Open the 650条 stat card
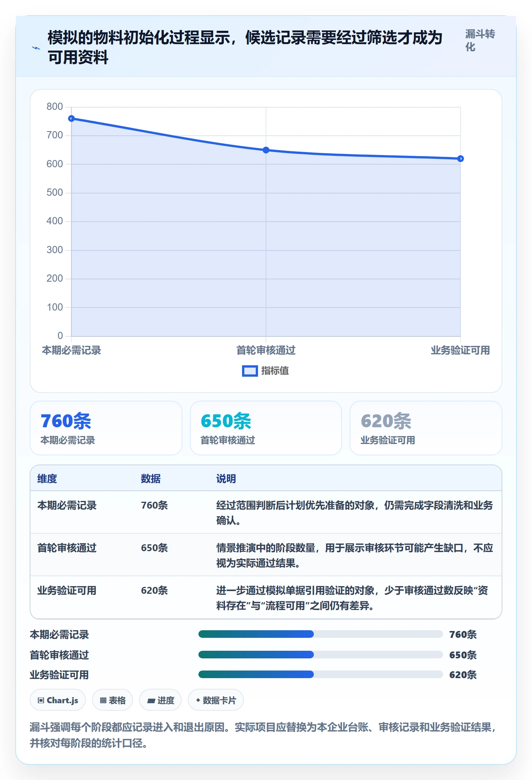Screen dimensions: 532x780 (x=266, y=428)
